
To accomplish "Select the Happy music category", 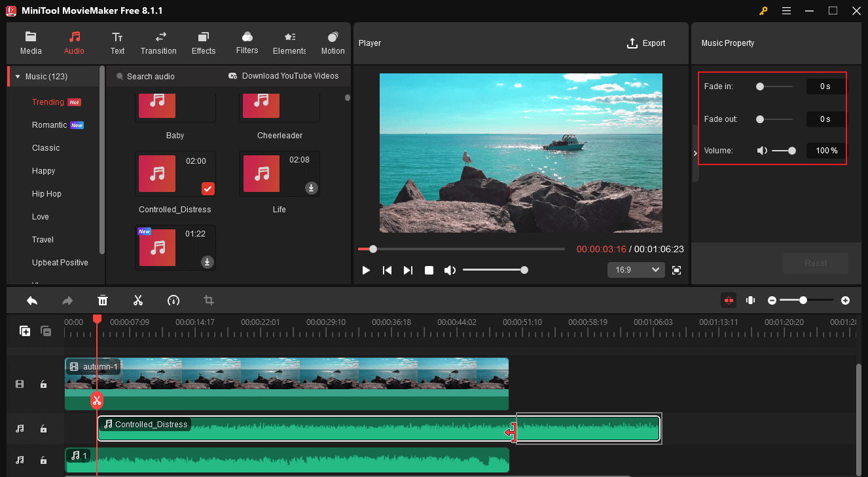I will pos(44,171).
